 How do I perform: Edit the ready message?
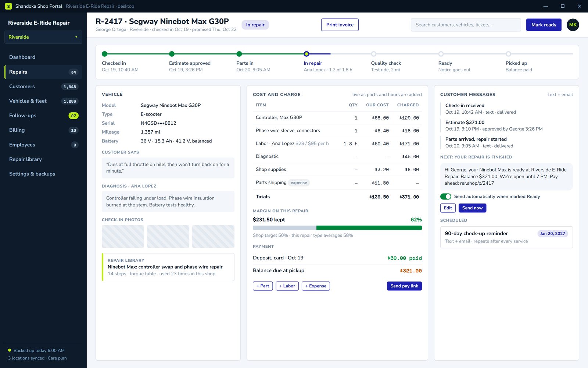click(x=448, y=208)
